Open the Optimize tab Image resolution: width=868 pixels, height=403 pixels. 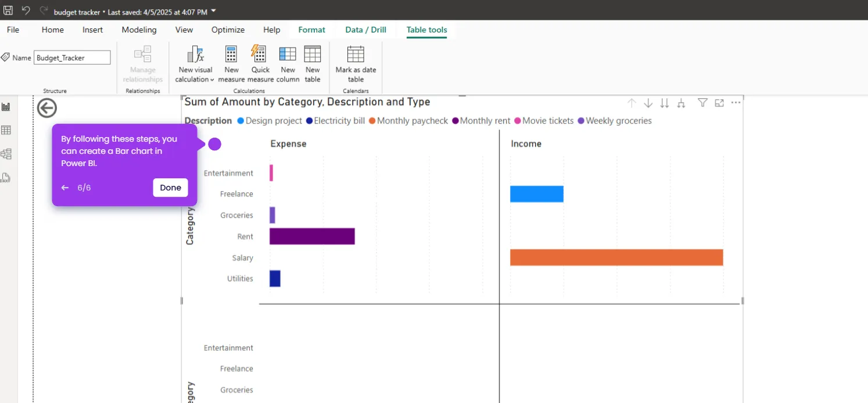tap(228, 30)
